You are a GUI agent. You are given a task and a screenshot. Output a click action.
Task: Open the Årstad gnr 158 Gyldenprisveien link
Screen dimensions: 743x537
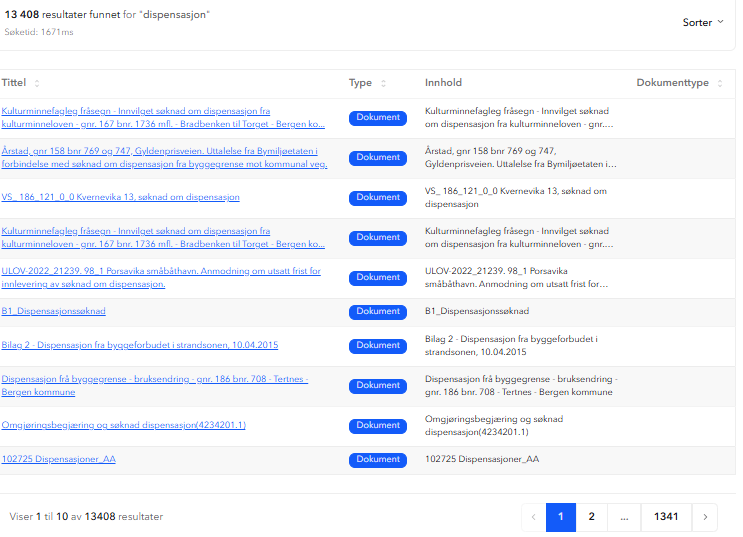[164, 157]
